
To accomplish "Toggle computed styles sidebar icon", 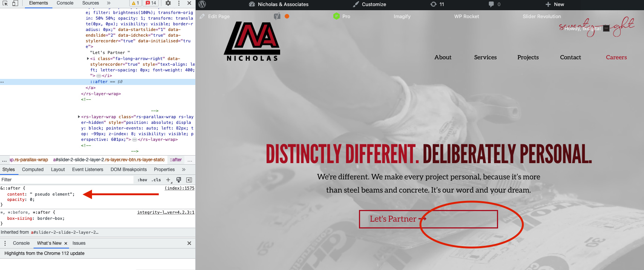I will click(189, 180).
